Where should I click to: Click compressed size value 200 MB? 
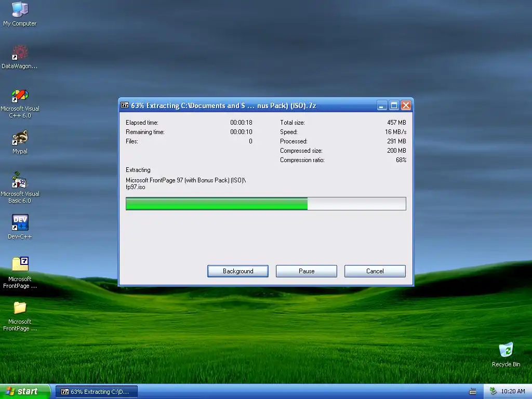click(x=396, y=151)
